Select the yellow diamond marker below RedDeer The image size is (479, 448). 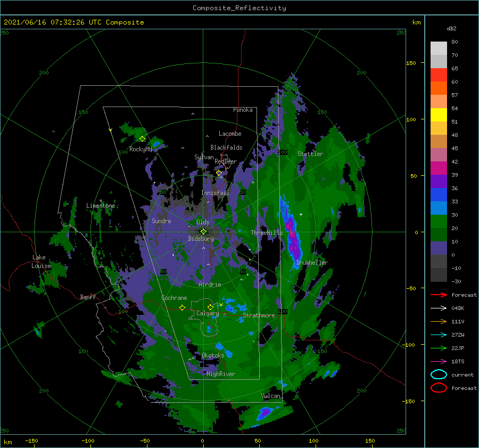[x=219, y=173]
